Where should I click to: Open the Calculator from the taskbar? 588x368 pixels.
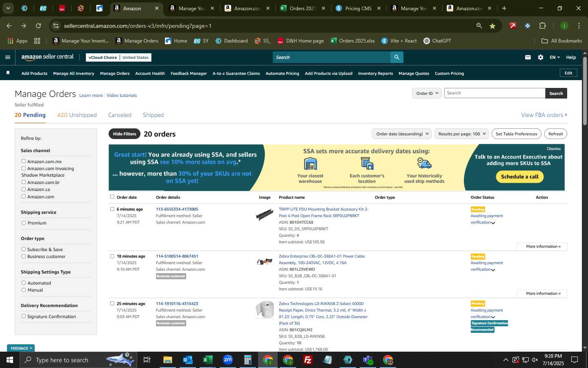click(x=247, y=360)
